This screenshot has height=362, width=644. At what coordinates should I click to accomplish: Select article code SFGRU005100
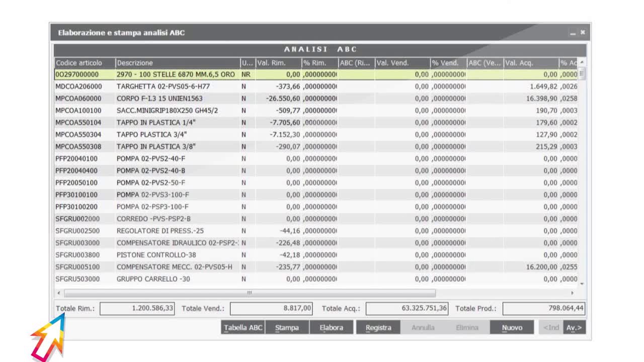pyautogui.click(x=77, y=267)
